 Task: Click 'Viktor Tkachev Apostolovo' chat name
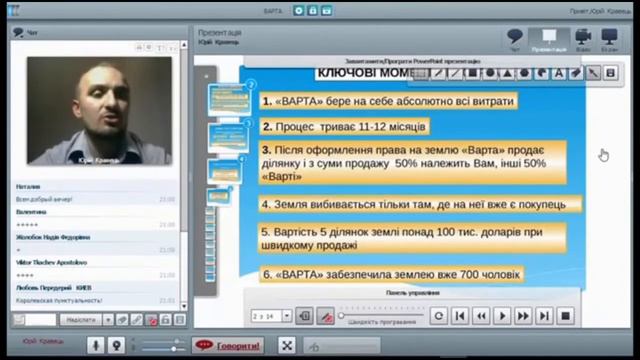coord(51,262)
